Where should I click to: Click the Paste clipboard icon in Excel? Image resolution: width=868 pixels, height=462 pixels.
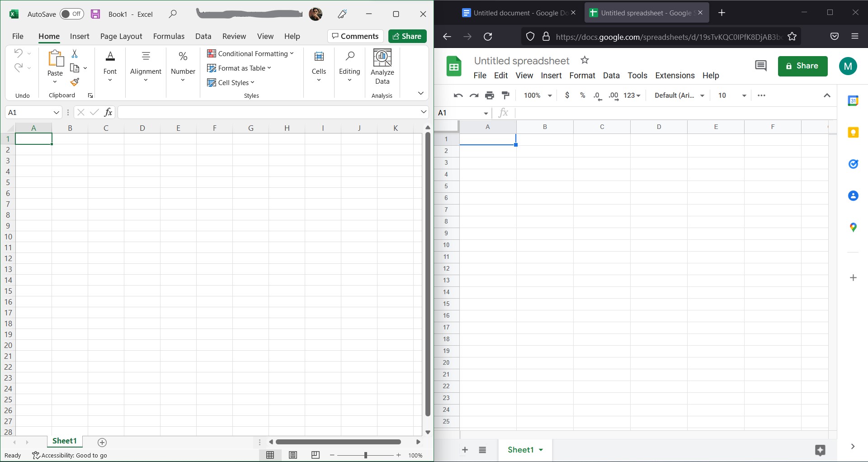(x=55, y=58)
